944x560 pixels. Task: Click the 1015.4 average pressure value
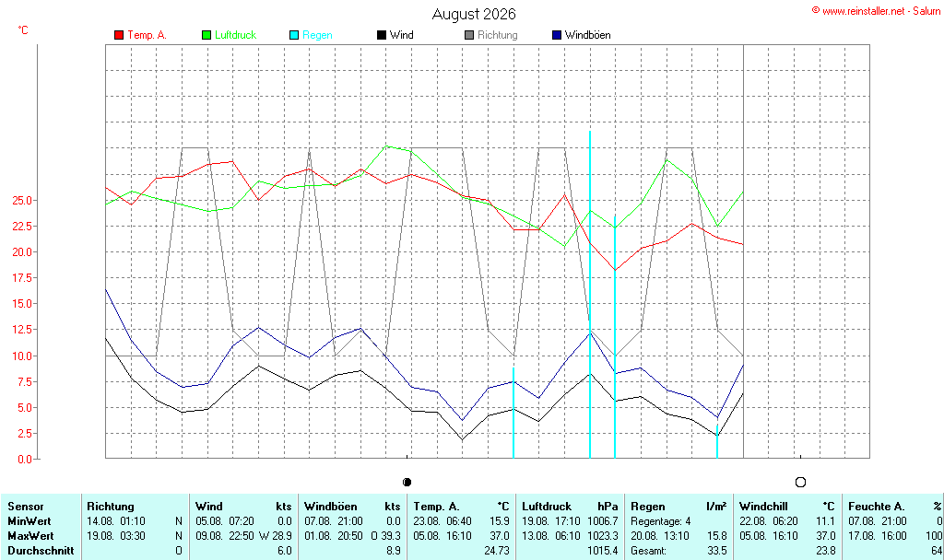(x=603, y=551)
